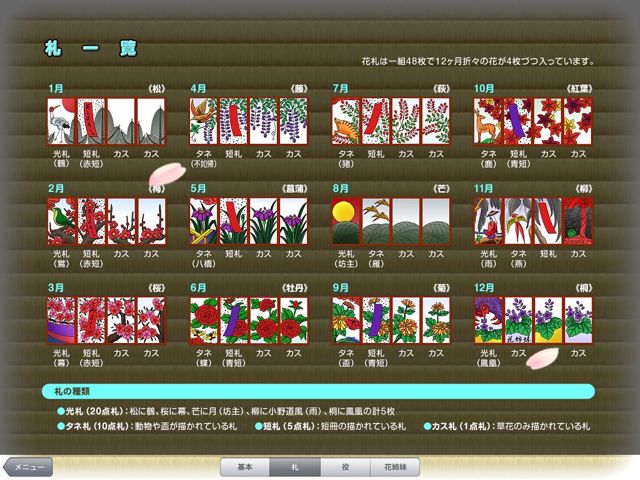Click the (菖蒲) flower name label
The width and height of the screenshot is (640, 480).
(x=294, y=189)
